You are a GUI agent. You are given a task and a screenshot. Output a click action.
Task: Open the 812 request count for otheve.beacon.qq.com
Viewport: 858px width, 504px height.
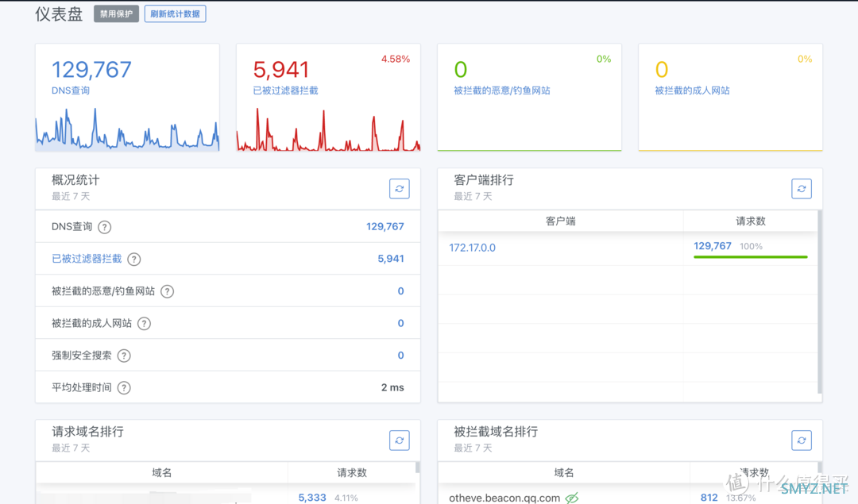click(x=708, y=498)
